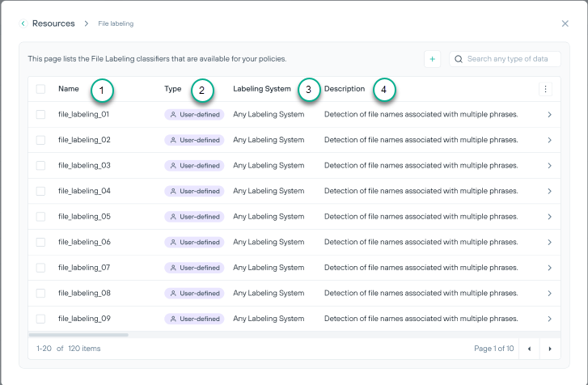Open the file_labeling_03 name entry

click(x=84, y=166)
